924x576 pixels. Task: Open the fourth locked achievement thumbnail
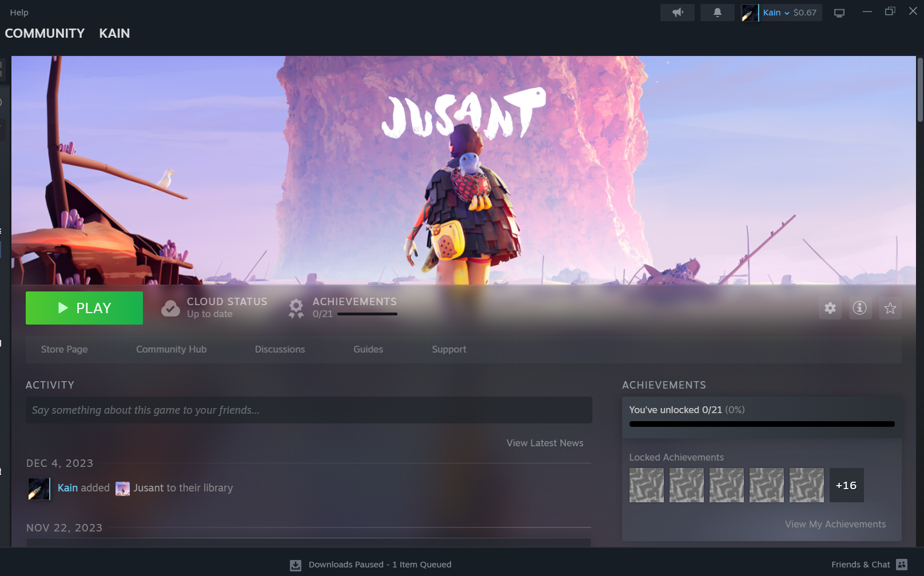click(x=767, y=485)
